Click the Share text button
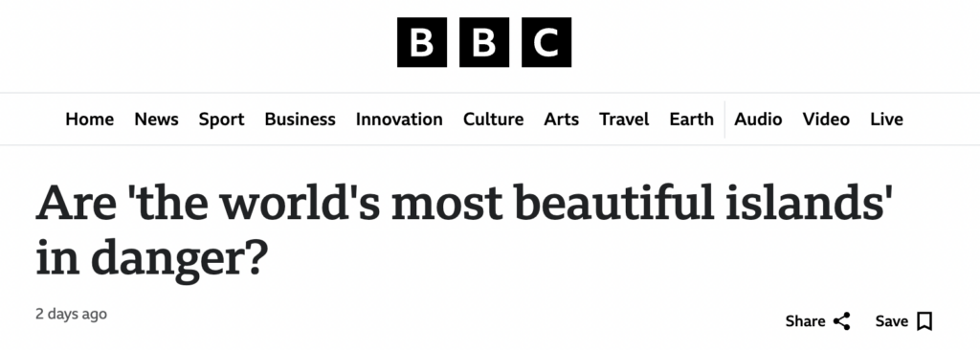The width and height of the screenshot is (980, 350). tap(805, 321)
